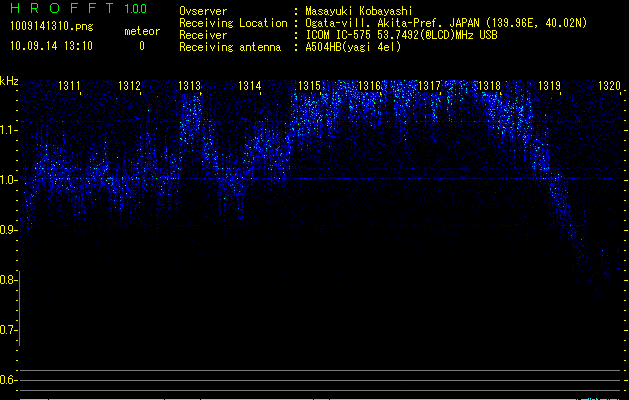This screenshot has width=629, height=400.
Task: Click the 1311 time marker
Action: (x=69, y=86)
